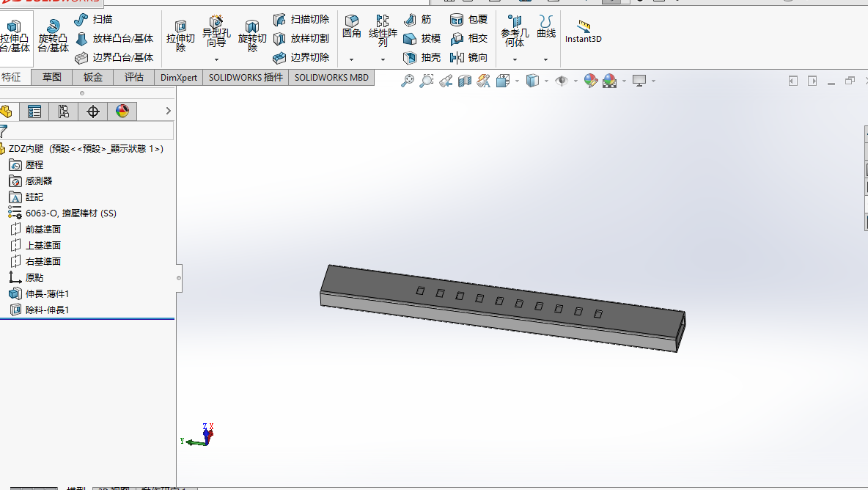Open Apply Scene icon
Screen dimensions: 868x490
point(609,81)
